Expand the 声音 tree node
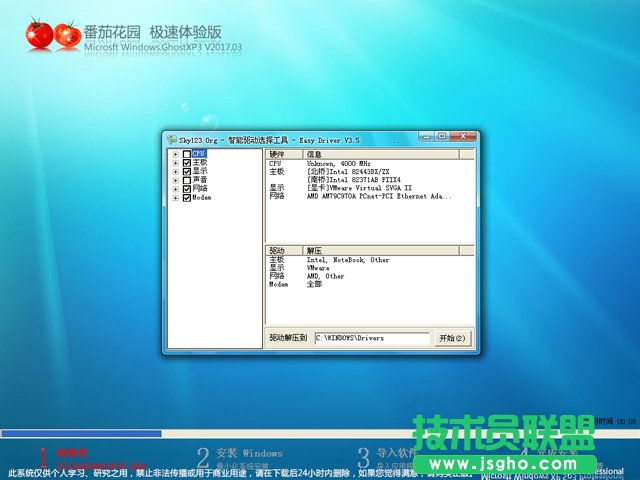Viewport: 640px width, 480px height. [176, 180]
